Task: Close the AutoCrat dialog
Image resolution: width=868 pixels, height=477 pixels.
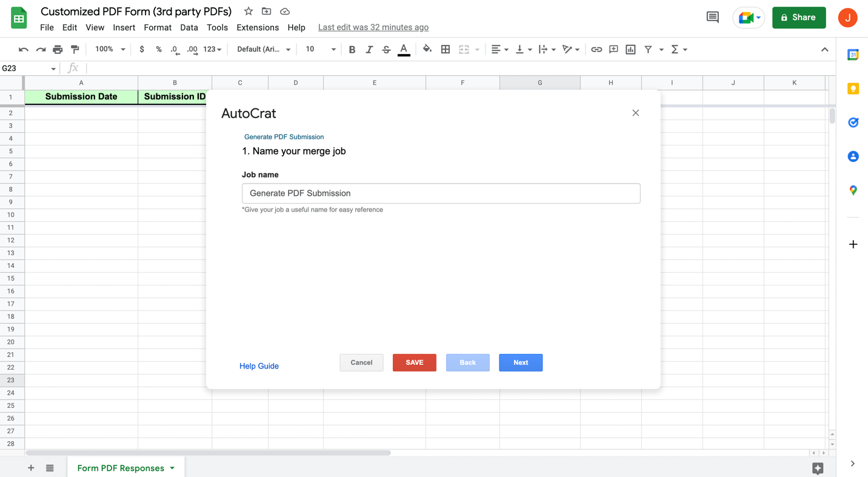Action: point(635,113)
